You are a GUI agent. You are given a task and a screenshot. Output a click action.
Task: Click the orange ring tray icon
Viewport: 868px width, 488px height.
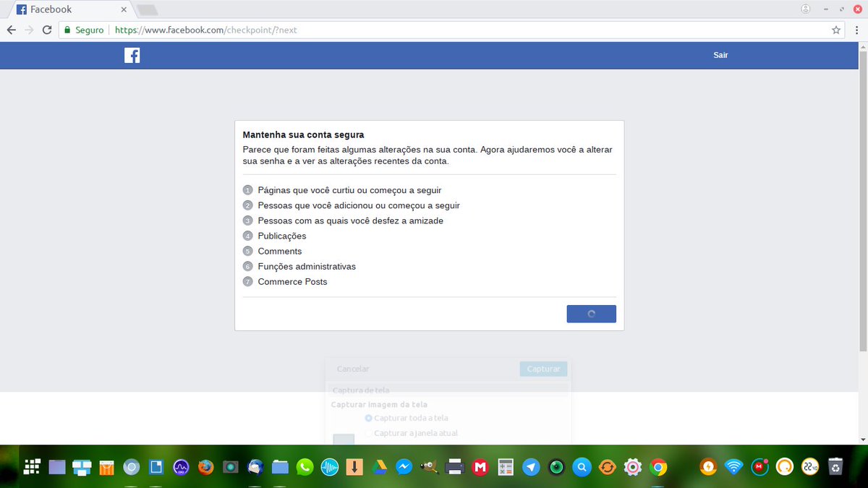[785, 467]
